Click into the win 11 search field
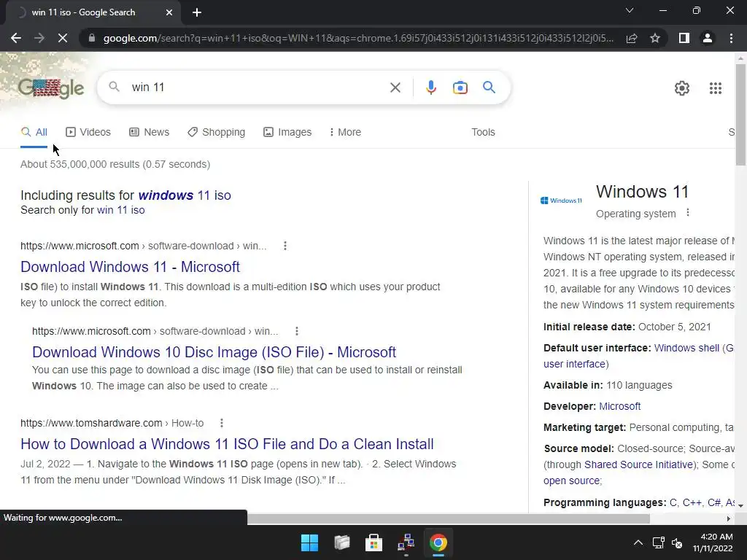Viewport: 747px width, 560px height. click(x=258, y=87)
